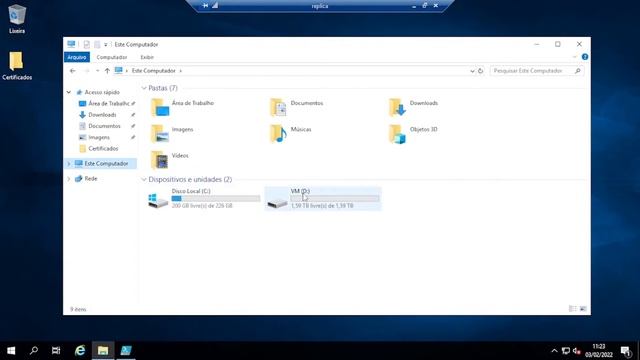Click '200 GB livre(s) de 226 GB' text
Viewport: 640px width, 360px height.
(x=202, y=206)
